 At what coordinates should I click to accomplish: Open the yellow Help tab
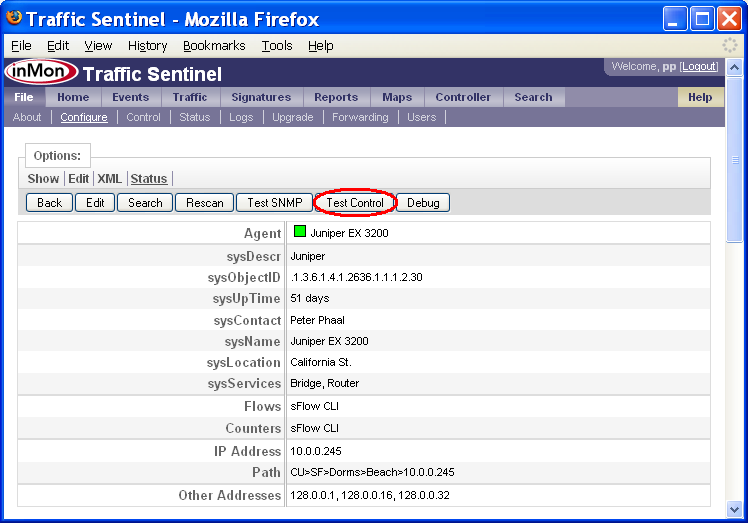[700, 97]
